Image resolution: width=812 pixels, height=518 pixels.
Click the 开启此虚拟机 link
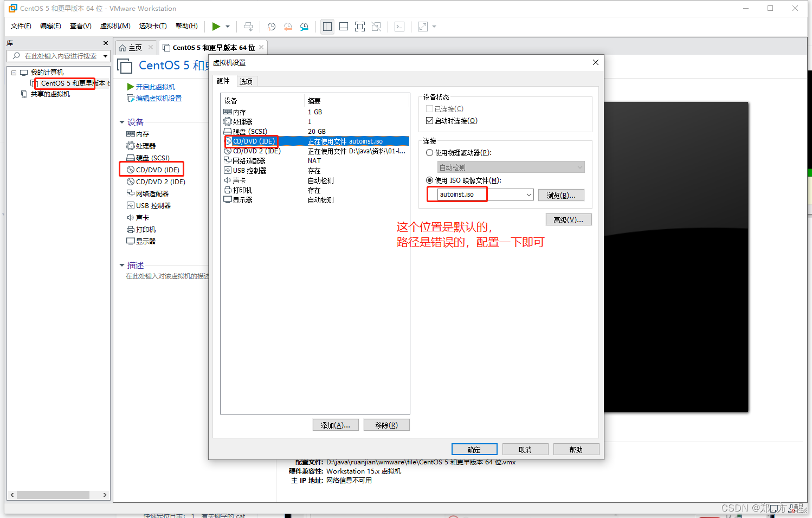tap(155, 87)
